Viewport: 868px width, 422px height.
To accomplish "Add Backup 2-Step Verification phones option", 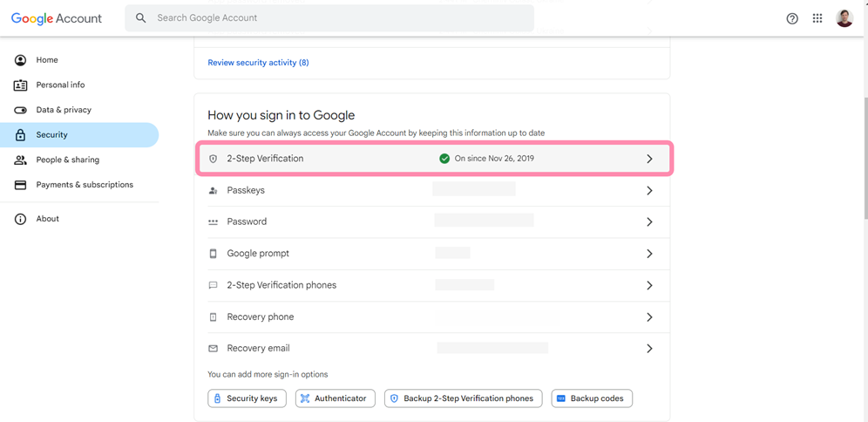I will [464, 398].
